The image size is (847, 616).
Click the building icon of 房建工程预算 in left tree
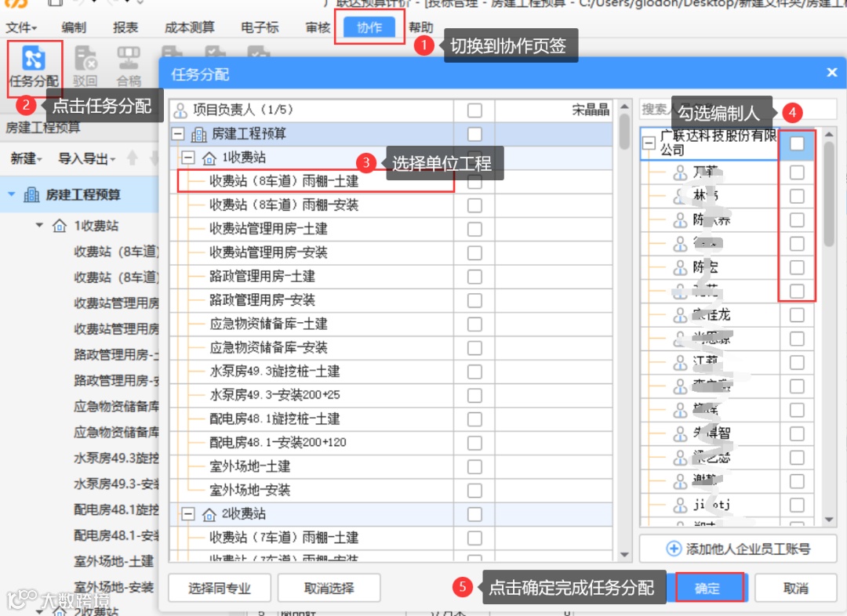point(31,195)
